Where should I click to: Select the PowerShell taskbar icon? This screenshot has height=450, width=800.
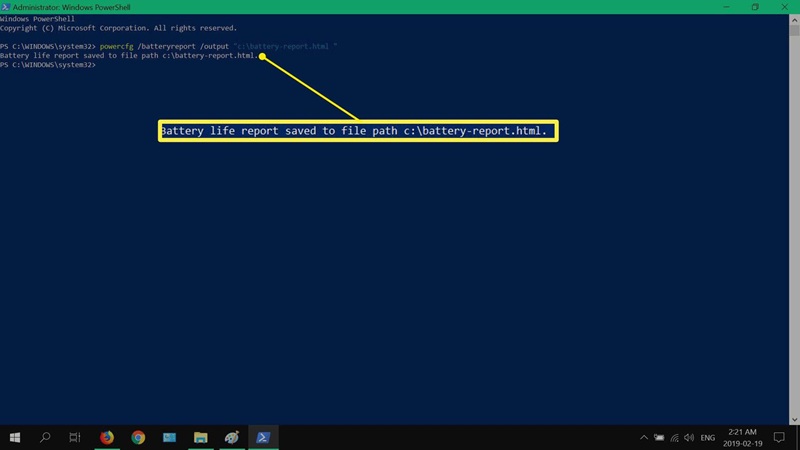(x=263, y=437)
